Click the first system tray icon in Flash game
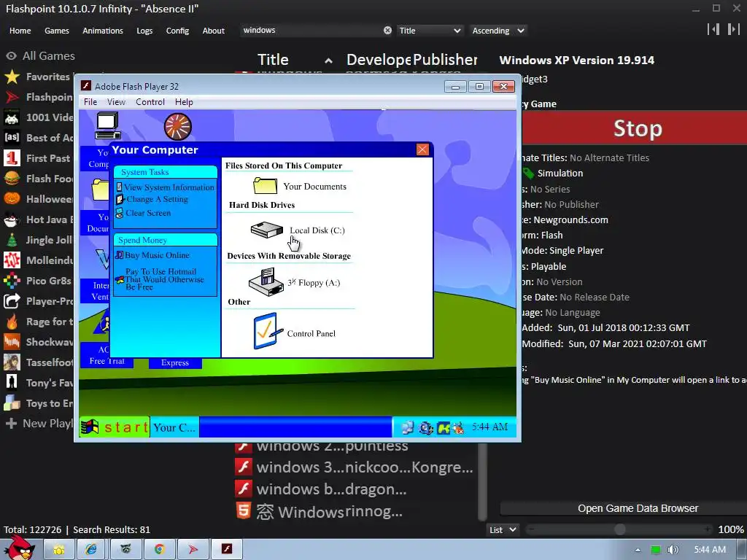Screen dimensions: 747x560 [408, 427]
